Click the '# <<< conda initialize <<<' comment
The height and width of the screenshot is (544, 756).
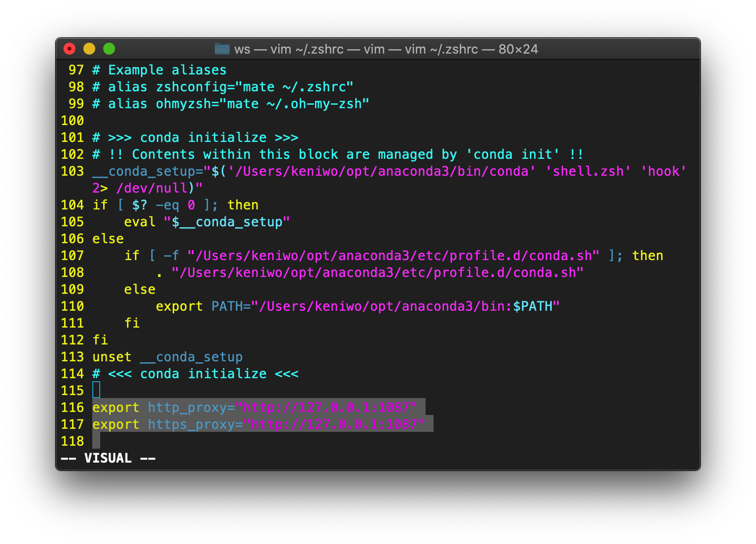(195, 374)
